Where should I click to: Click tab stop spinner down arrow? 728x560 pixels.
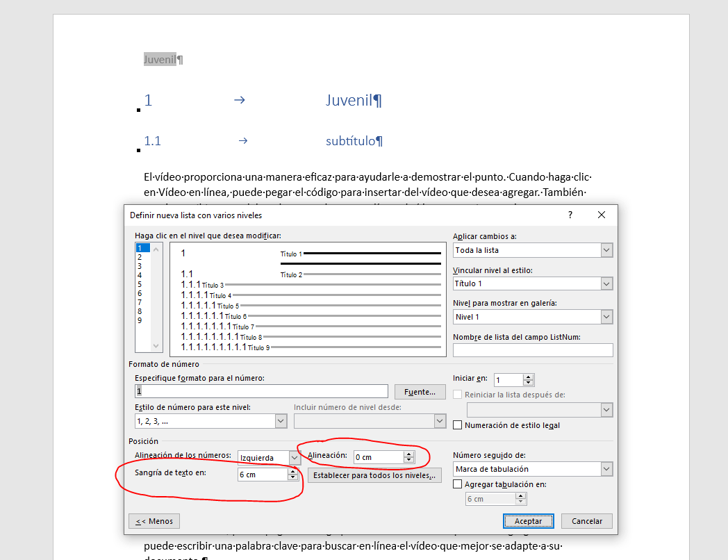pos(521,502)
